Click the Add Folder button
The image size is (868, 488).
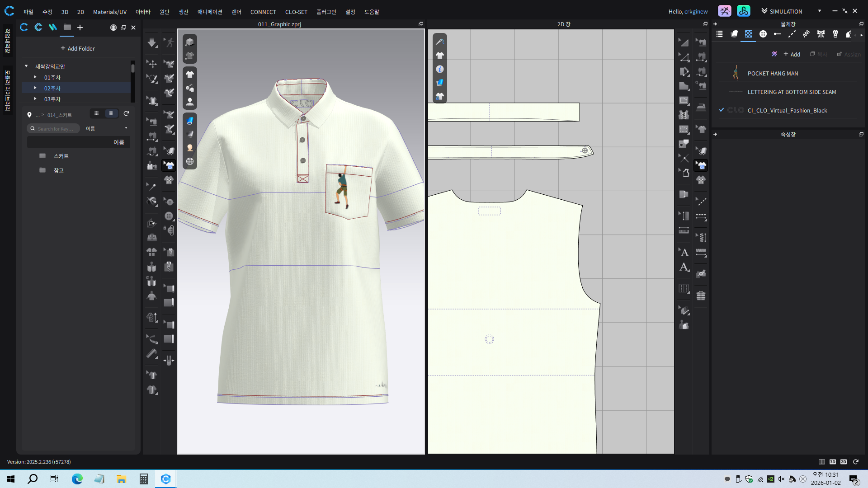(x=78, y=48)
